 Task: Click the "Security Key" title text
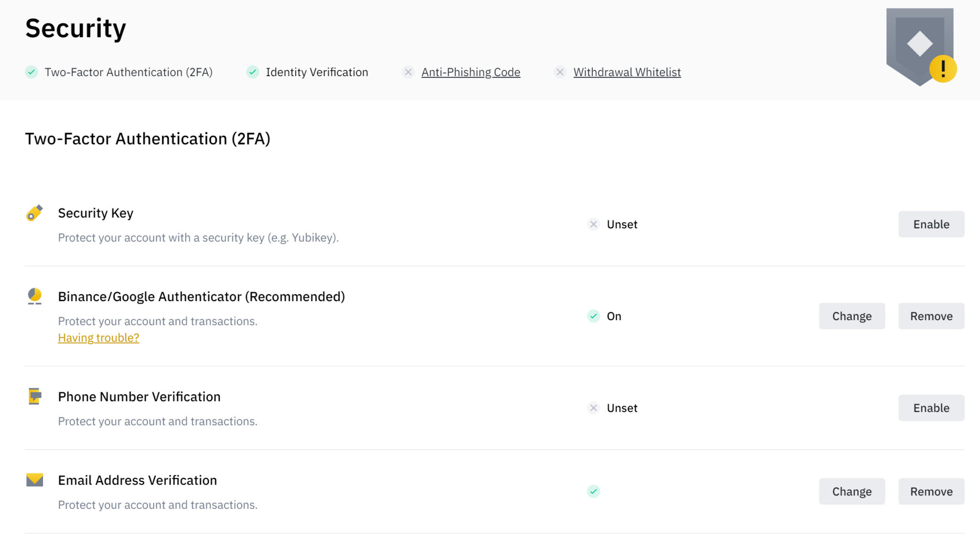[96, 213]
